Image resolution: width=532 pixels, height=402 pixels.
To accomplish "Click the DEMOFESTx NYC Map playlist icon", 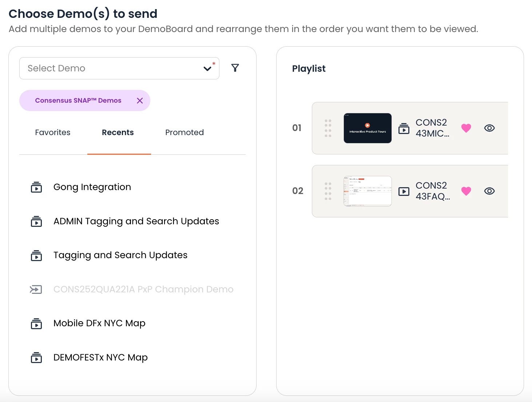I will [x=36, y=358].
